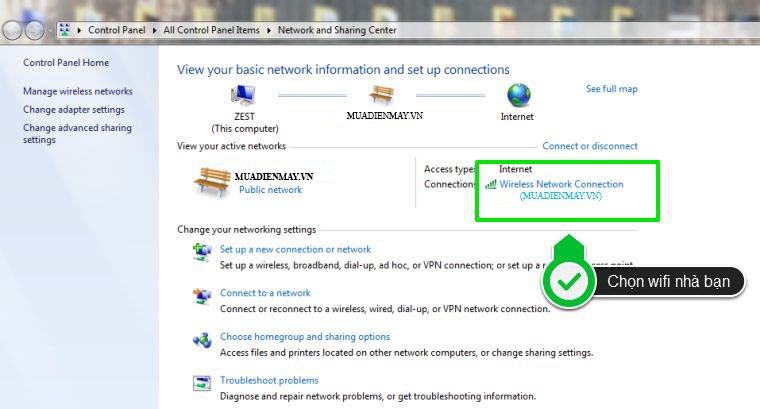Click Choose homegroup and sharing options
Screen dimensions: 760x409
(305, 336)
